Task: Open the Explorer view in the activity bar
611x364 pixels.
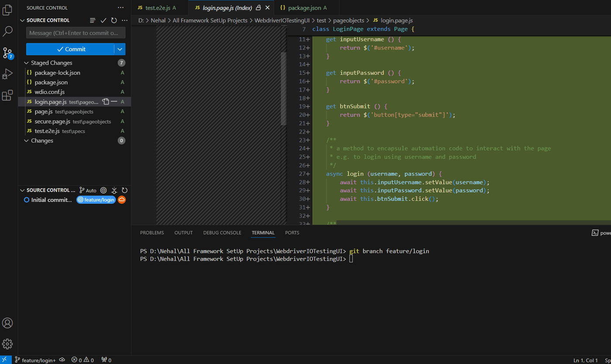Action: click(x=7, y=10)
